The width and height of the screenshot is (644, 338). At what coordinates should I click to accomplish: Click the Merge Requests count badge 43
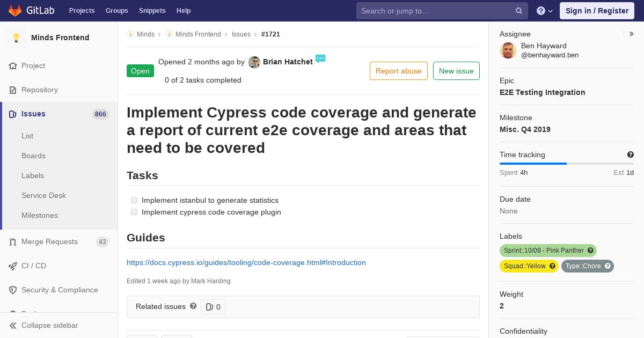[102, 242]
